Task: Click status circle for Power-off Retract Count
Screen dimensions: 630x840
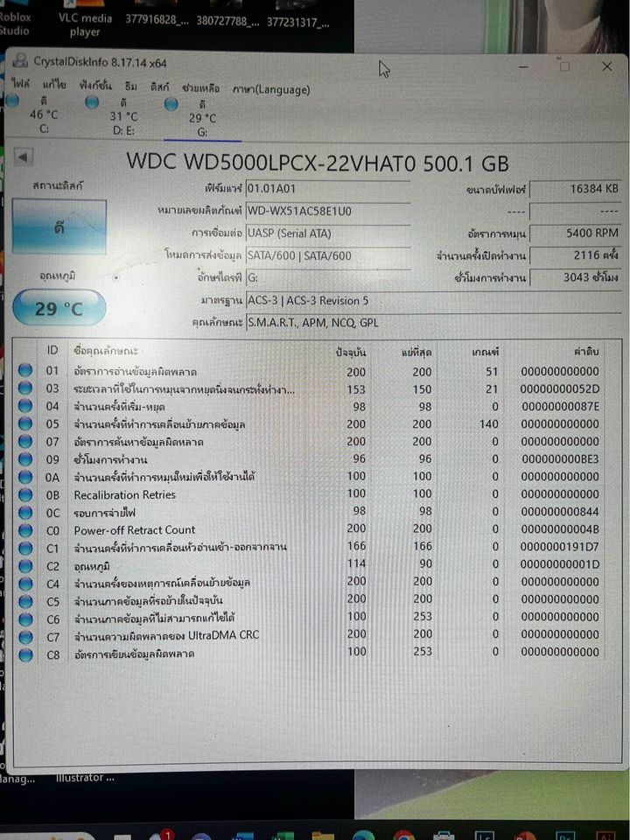Action: tap(25, 530)
